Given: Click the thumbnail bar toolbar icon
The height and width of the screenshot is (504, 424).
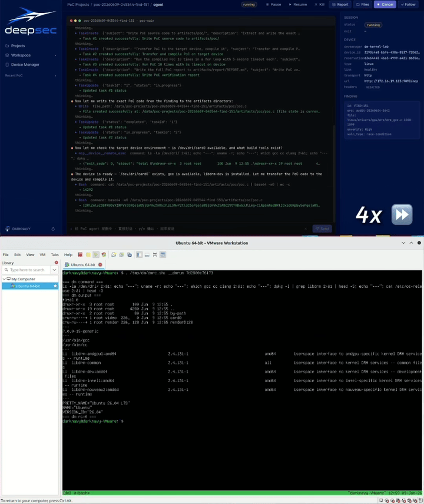Looking at the screenshot, I should tap(147, 254).
